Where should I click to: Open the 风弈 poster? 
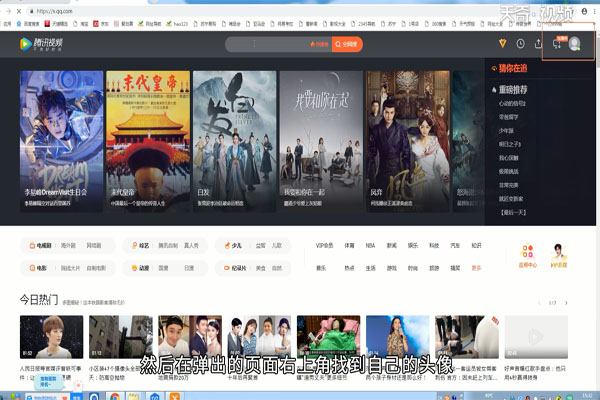tap(408, 141)
